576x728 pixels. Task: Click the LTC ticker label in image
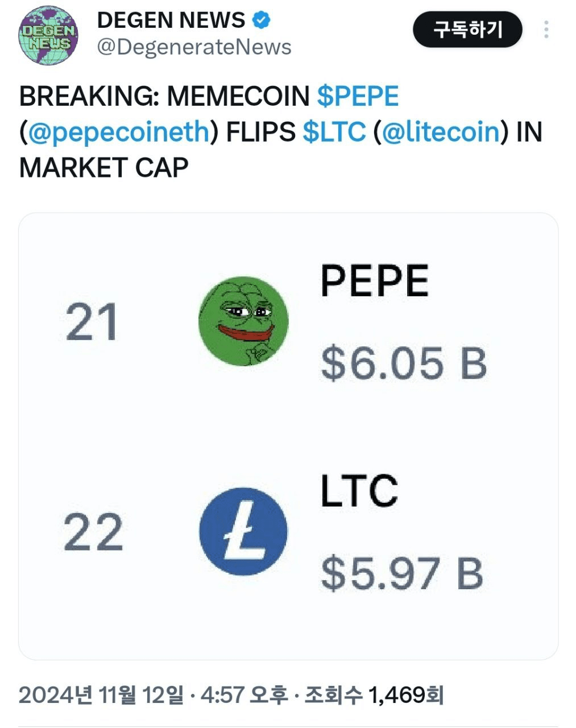pos(359,491)
